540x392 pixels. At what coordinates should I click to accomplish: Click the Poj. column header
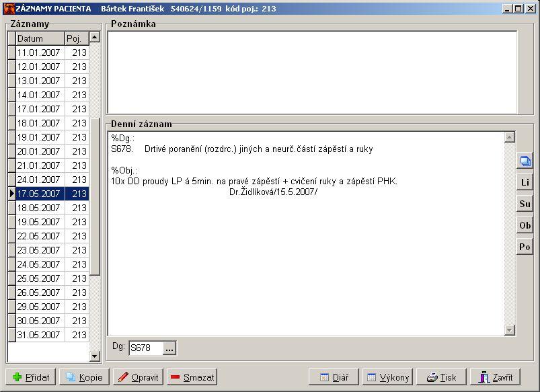(x=77, y=38)
